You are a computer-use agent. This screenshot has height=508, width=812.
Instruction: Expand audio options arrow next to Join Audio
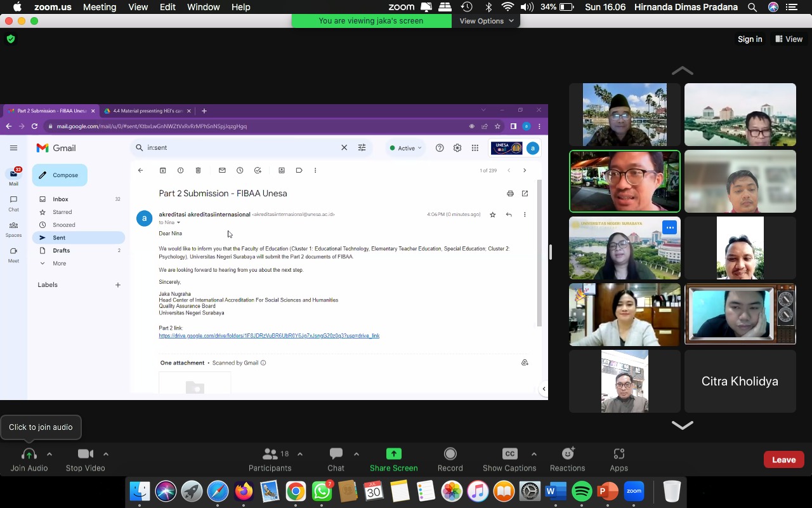49,454
